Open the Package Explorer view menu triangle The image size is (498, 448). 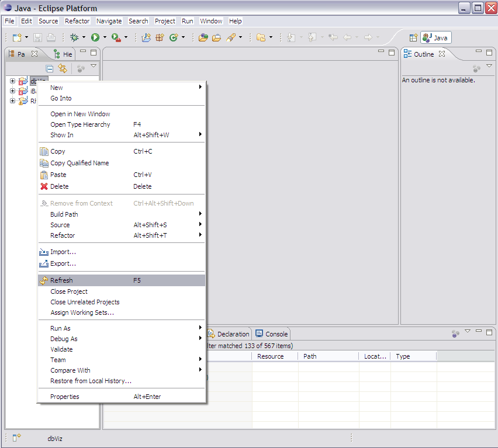tap(94, 66)
